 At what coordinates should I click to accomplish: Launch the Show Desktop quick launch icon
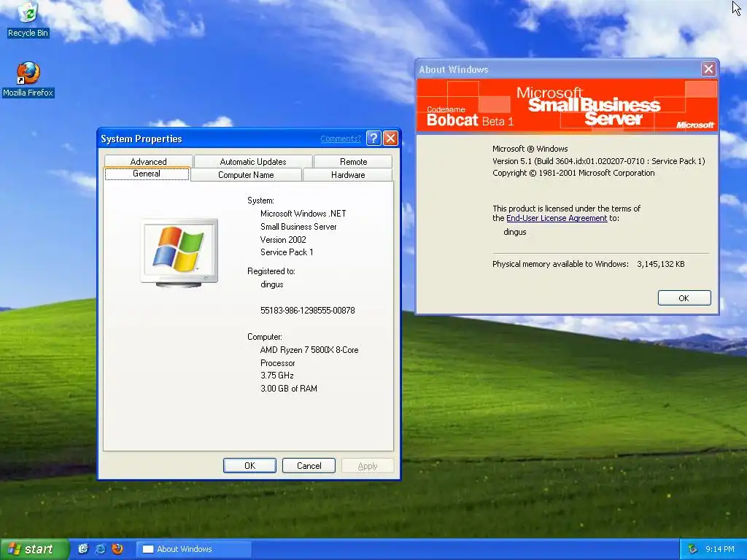click(83, 548)
